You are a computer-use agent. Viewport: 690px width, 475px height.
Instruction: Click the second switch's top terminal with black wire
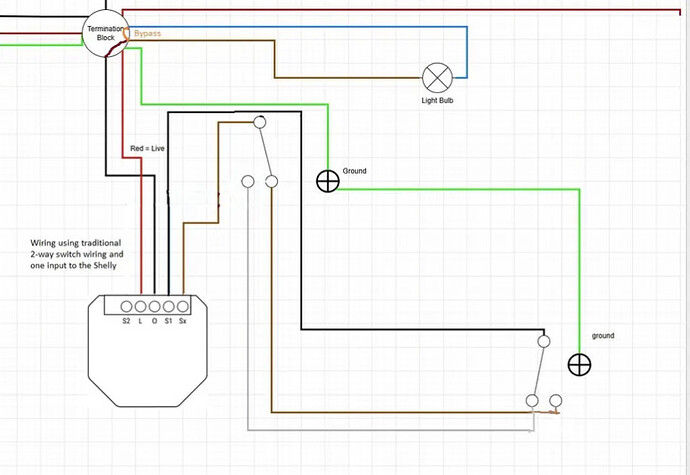[544, 341]
